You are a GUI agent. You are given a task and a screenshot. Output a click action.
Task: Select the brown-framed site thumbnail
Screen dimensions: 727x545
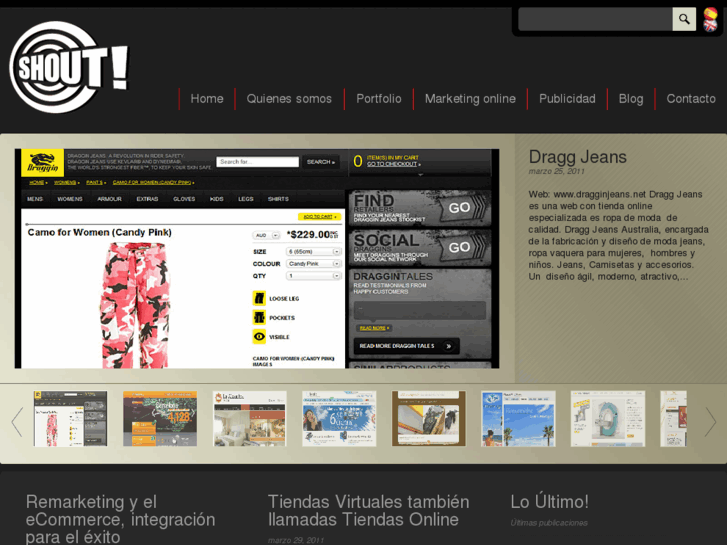pos(428,418)
